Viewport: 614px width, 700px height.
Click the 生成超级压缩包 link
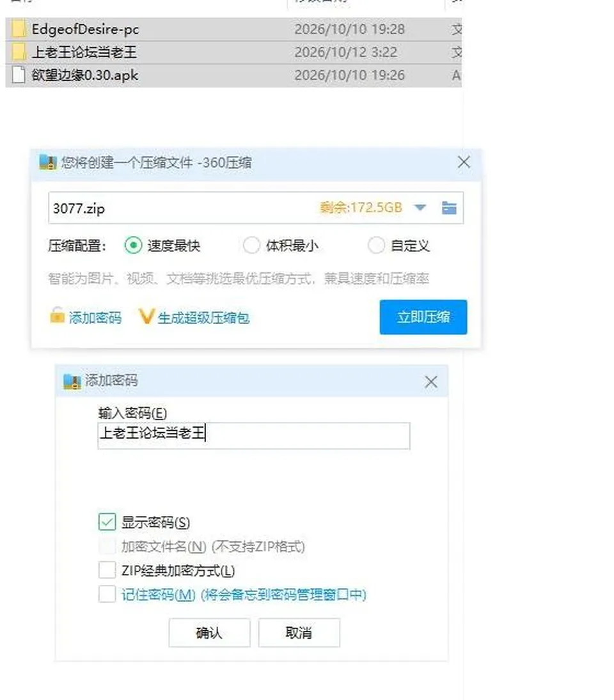pyautogui.click(x=203, y=318)
